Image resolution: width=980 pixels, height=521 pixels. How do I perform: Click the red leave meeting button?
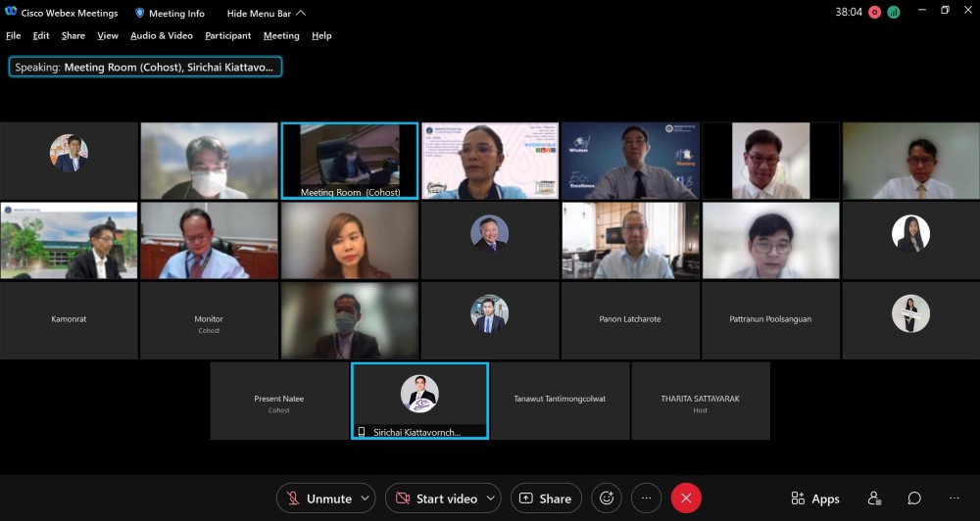pos(686,498)
